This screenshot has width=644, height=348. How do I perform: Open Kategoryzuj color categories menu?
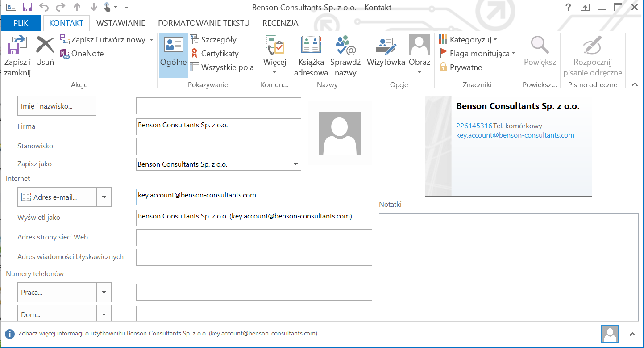point(468,40)
